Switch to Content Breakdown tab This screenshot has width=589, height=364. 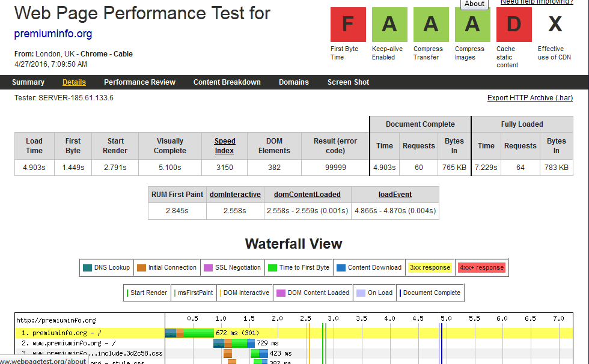227,82
